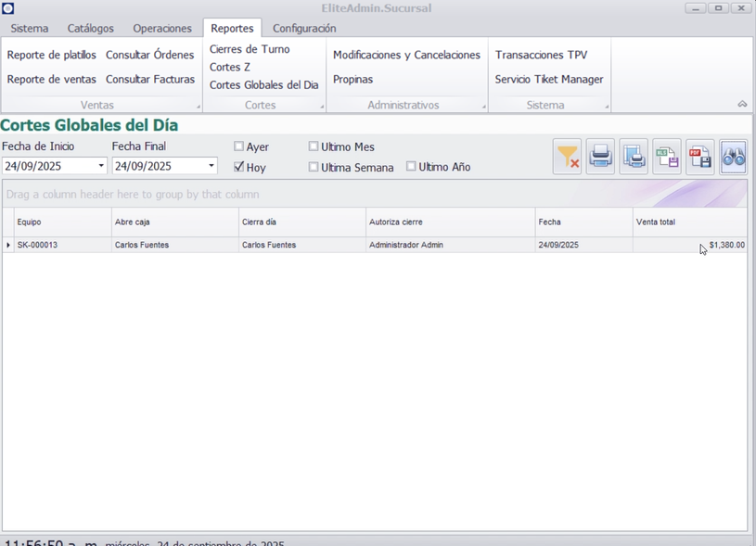Switch to the Operaciones tab
The width and height of the screenshot is (756, 546).
tap(162, 29)
